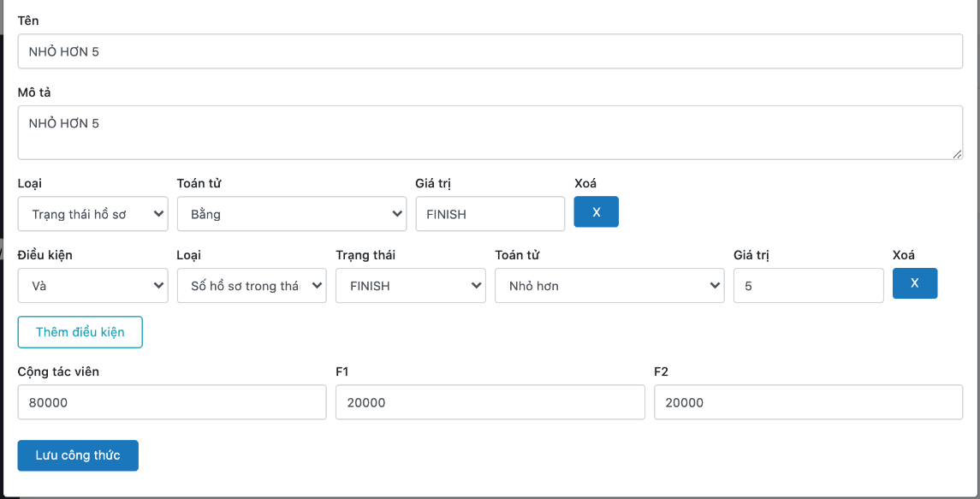Open the Trạng thái dropdown set to FINISH
Viewport: 980px width, 499px height.
pos(410,286)
